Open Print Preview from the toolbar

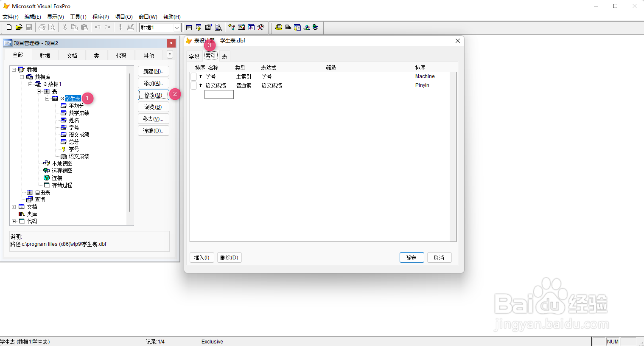tap(52, 27)
